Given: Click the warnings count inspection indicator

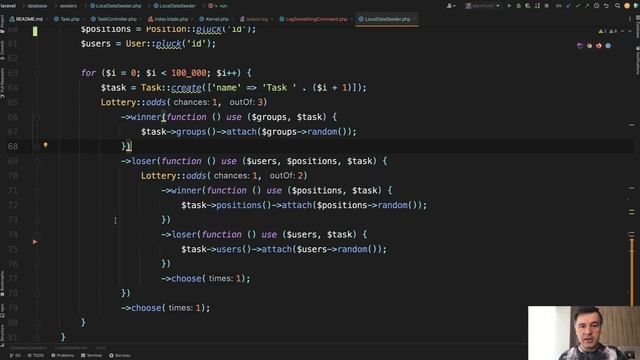Looking at the screenshot, I should (602, 31).
